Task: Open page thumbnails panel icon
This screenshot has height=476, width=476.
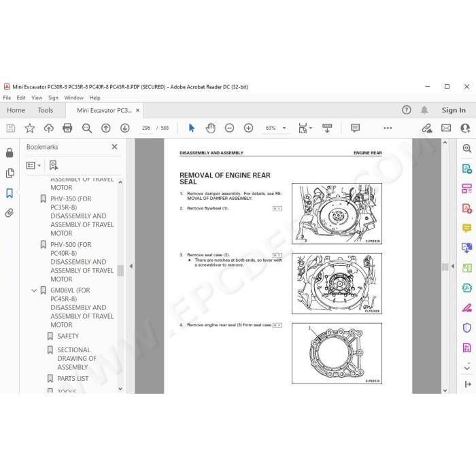Action: coord(10,173)
